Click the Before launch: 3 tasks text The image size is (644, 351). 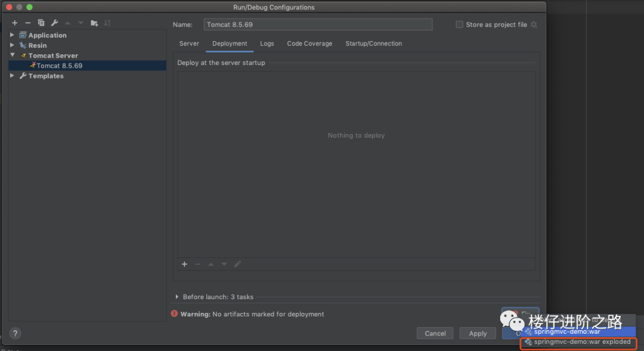(218, 296)
